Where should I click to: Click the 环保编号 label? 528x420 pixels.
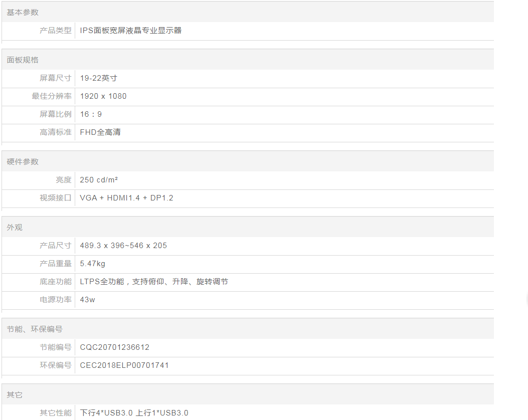[56, 365]
